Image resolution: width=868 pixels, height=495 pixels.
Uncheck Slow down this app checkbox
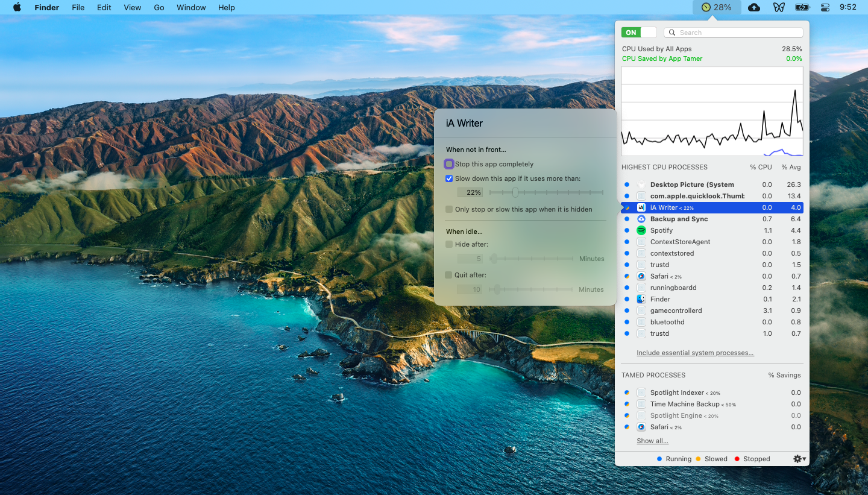(x=449, y=178)
